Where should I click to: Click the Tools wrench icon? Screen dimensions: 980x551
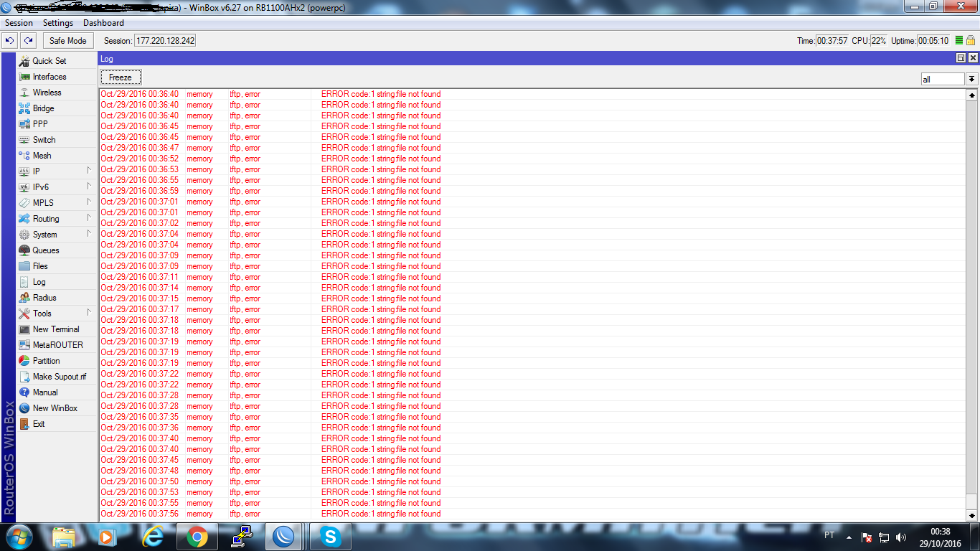(x=24, y=314)
